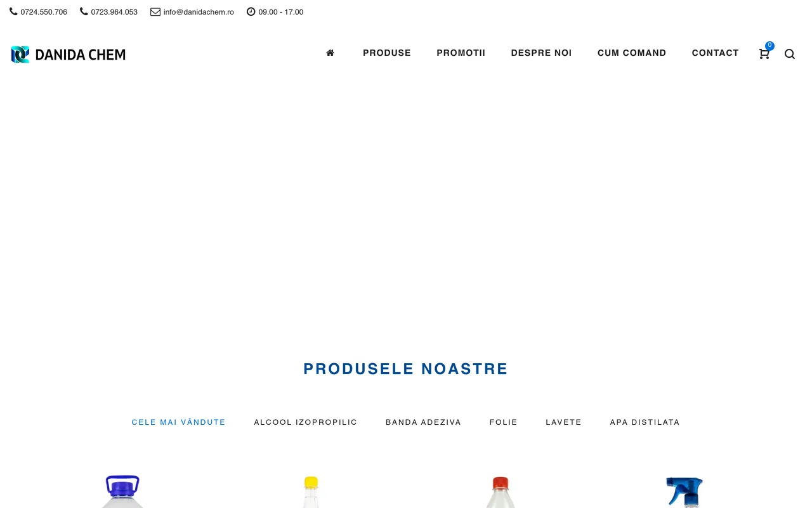Open the PRODUSE menu
This screenshot has width=812, height=508.
(387, 53)
